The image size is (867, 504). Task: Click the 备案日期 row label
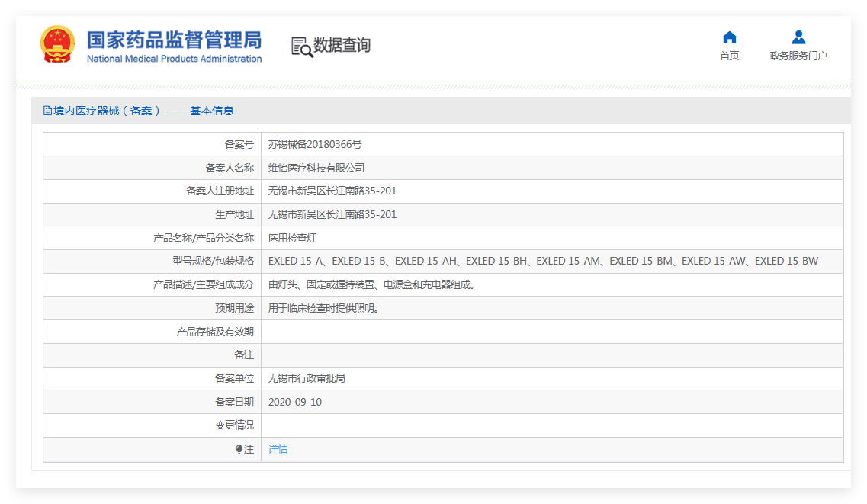pos(234,403)
